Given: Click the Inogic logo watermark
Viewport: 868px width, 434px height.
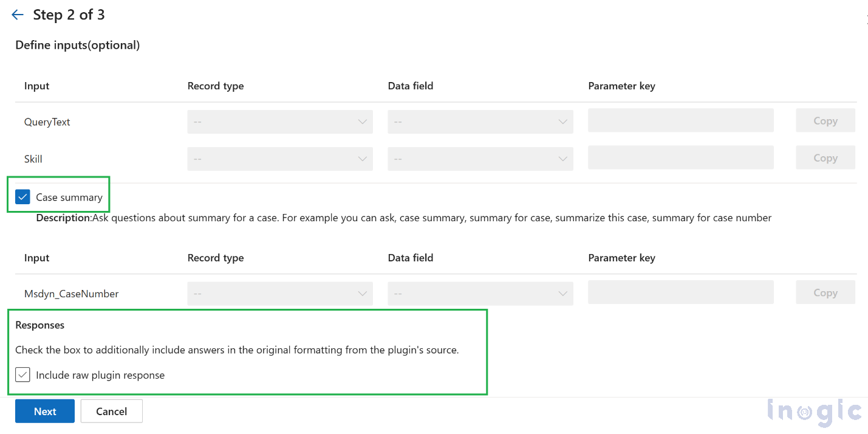Looking at the screenshot, I should tap(814, 412).
